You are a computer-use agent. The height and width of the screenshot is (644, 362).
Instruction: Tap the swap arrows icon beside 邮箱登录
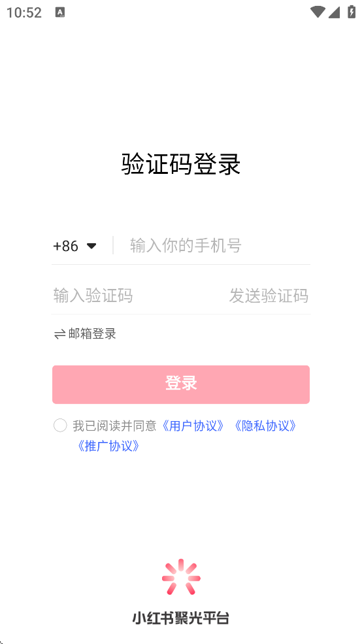pyautogui.click(x=60, y=334)
